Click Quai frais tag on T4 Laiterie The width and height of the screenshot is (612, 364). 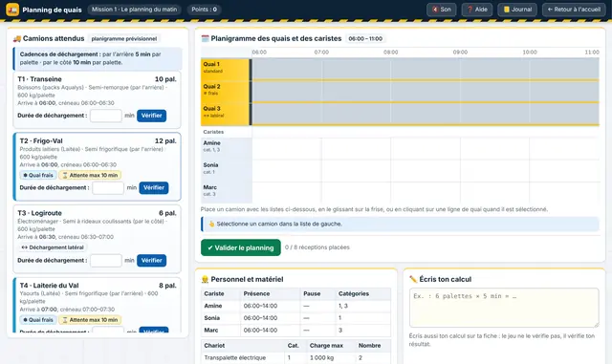click(x=38, y=319)
